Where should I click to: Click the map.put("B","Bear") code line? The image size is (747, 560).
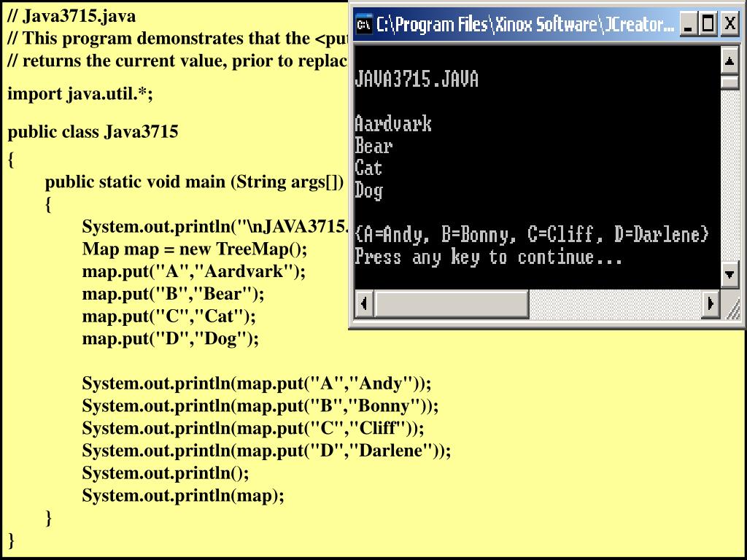[173, 294]
